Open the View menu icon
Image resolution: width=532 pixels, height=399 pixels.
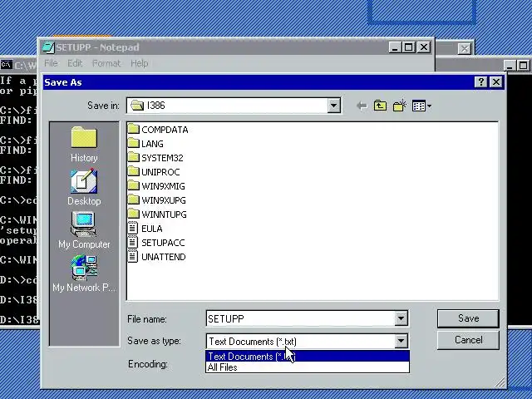pyautogui.click(x=421, y=106)
